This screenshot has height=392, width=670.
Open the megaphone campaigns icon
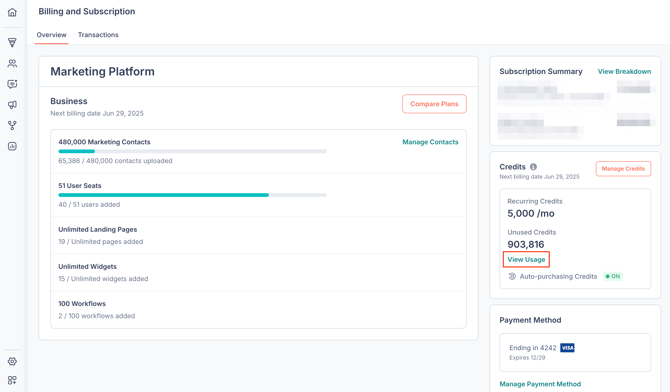pyautogui.click(x=12, y=105)
